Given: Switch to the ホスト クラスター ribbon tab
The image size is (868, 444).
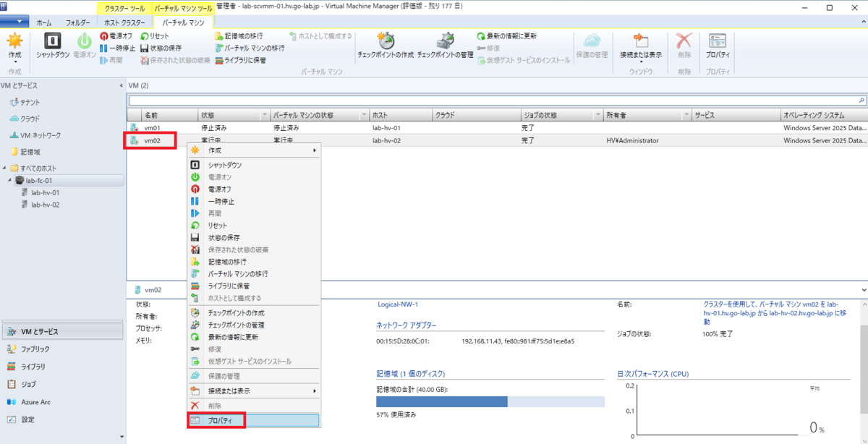Looking at the screenshot, I should pyautogui.click(x=125, y=22).
